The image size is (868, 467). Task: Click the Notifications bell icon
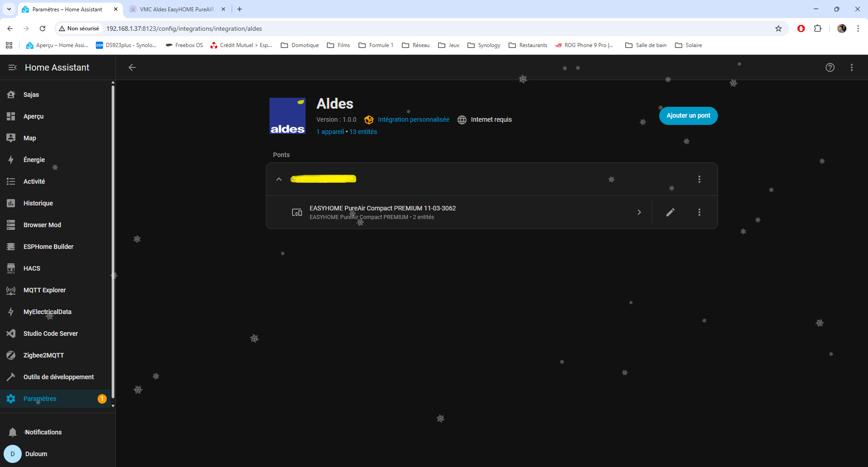pyautogui.click(x=13, y=432)
